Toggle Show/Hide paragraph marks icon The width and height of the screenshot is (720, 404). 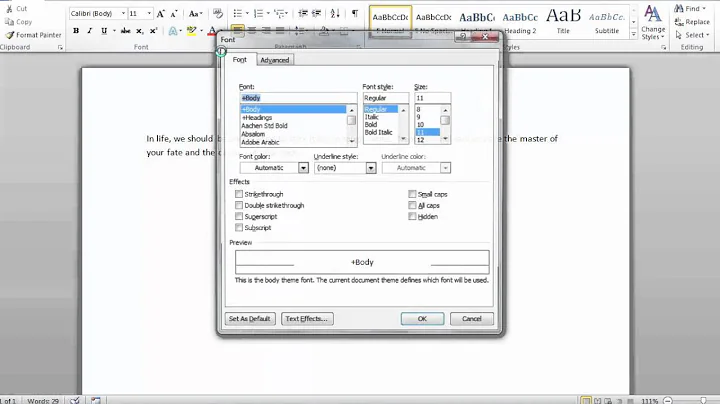click(x=354, y=13)
